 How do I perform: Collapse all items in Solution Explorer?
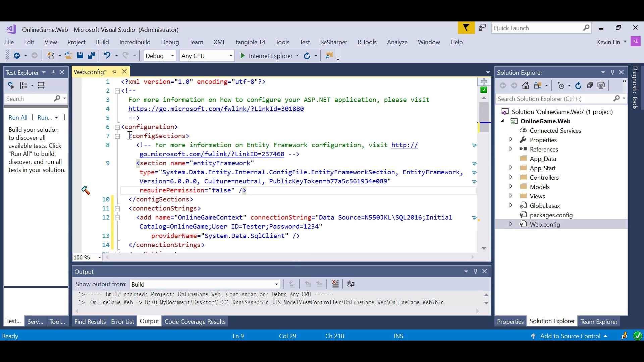pyautogui.click(x=590, y=86)
